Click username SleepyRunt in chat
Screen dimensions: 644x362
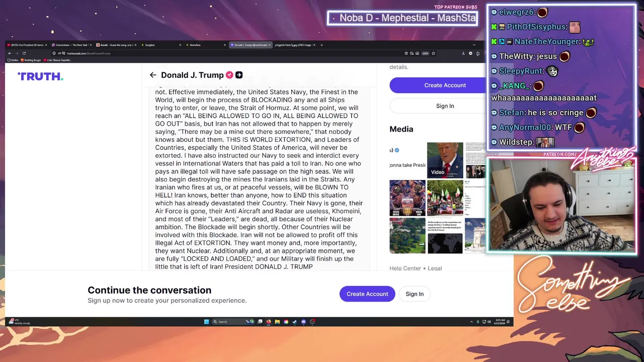point(521,71)
